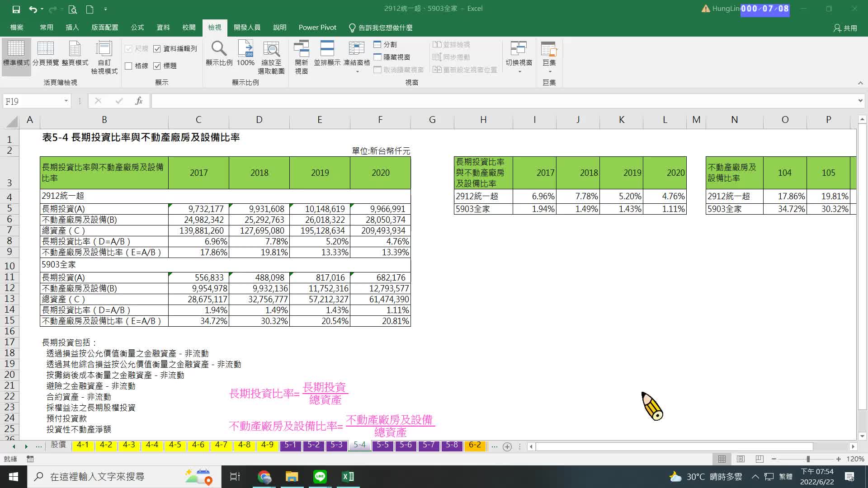Image resolution: width=868 pixels, height=488 pixels.
Task: Switch to 常用 home tab
Action: 47,28
